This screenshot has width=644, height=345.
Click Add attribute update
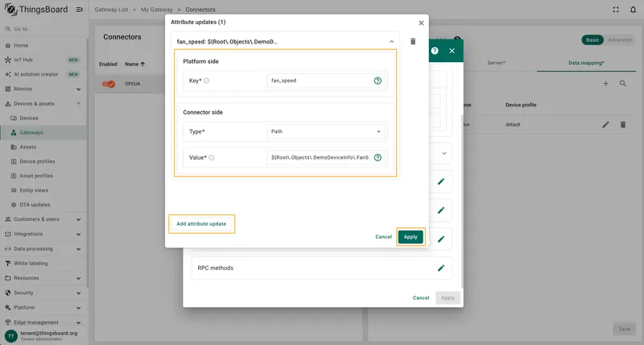pyautogui.click(x=201, y=224)
